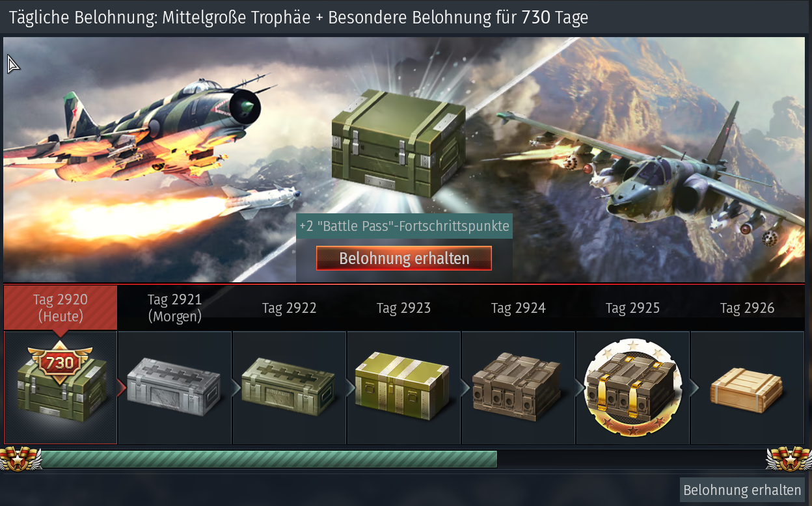Click the winged medal emblem at progress bar end
The width and height of the screenshot is (812, 506).
789,459
